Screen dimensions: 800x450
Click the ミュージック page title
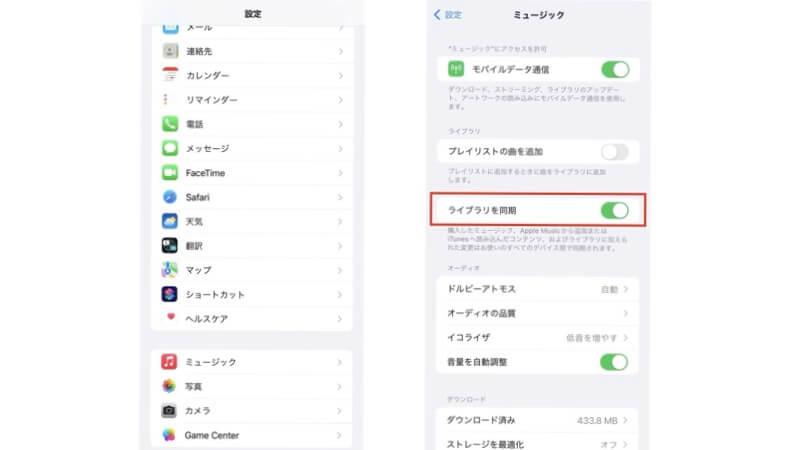point(539,15)
